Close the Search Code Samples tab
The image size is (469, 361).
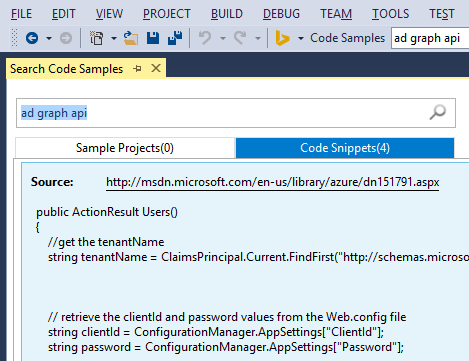click(x=156, y=68)
